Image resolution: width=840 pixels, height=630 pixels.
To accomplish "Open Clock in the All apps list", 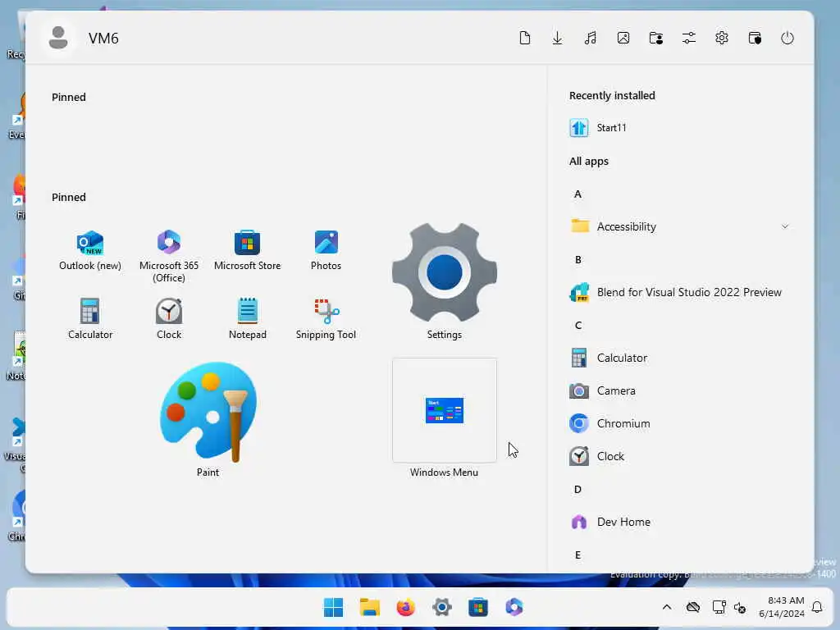I will pyautogui.click(x=680, y=456).
